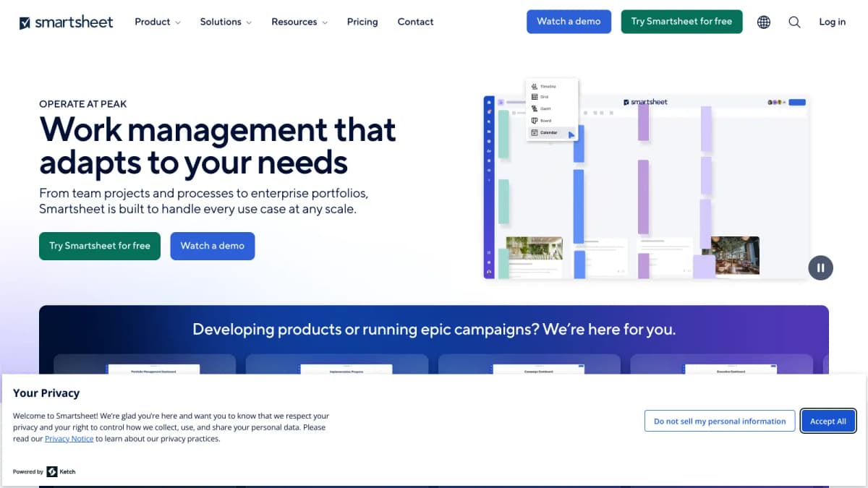Image resolution: width=868 pixels, height=488 pixels.
Task: Select the Timeline view icon in preview
Action: [535, 86]
